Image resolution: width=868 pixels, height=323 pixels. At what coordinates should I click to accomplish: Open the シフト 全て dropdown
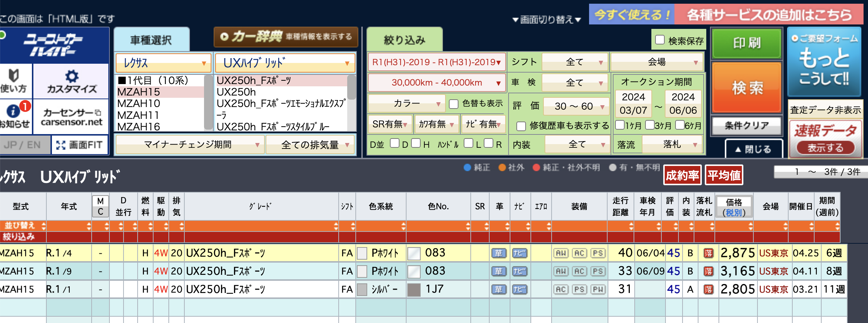(574, 62)
